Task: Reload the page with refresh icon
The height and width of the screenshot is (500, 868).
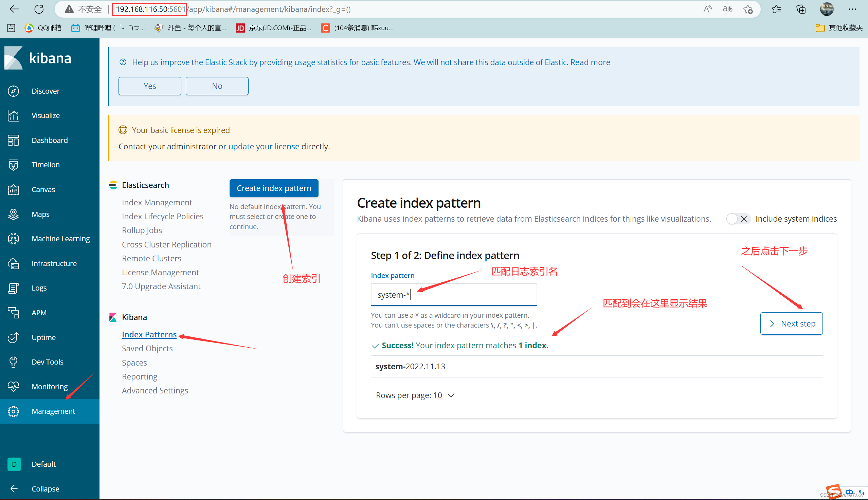Action: [x=39, y=9]
